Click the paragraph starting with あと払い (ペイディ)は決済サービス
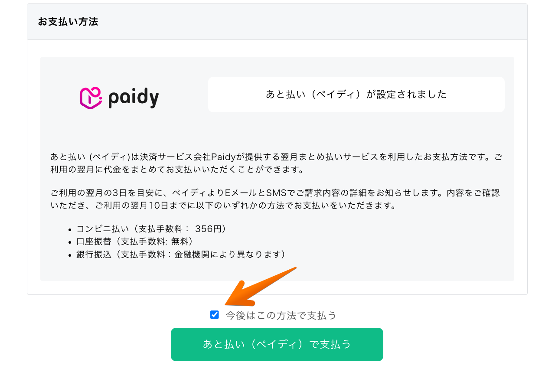The height and width of the screenshot is (392, 555). [276, 163]
